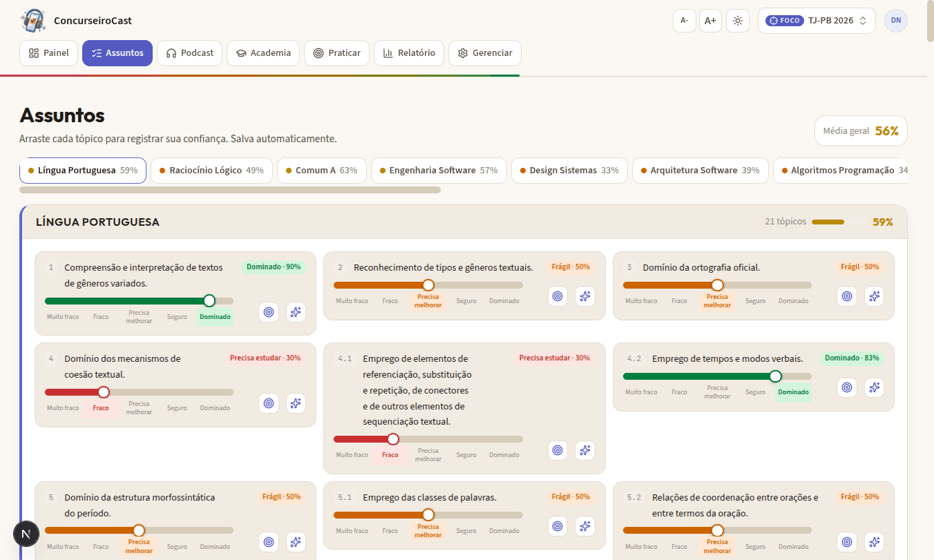The width and height of the screenshot is (934, 560).
Task: Click sparkle icon for 'Emprego de tempos e modos verbais'
Action: pyautogui.click(x=874, y=387)
